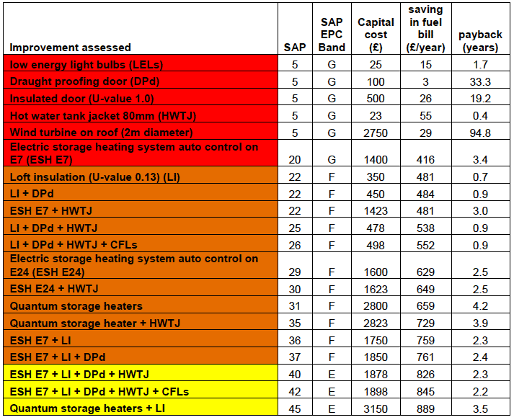Image resolution: width=514 pixels, height=420 pixels.
Task: Click payback value 33.3
Action: coord(480,81)
